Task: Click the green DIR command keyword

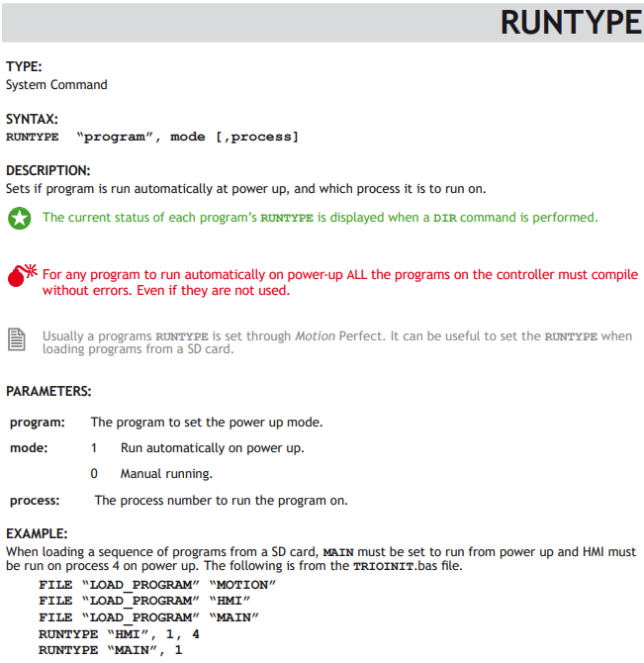Action: (445, 218)
